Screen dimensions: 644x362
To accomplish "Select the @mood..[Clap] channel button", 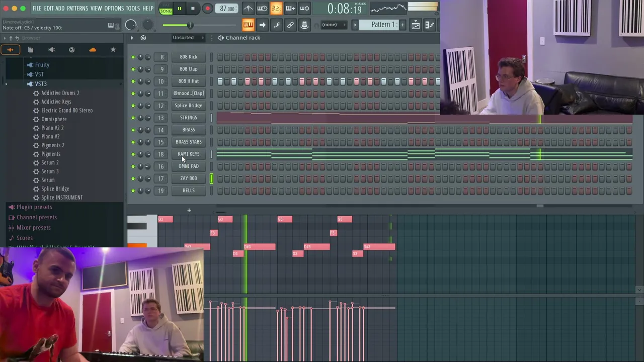I will tap(189, 94).
